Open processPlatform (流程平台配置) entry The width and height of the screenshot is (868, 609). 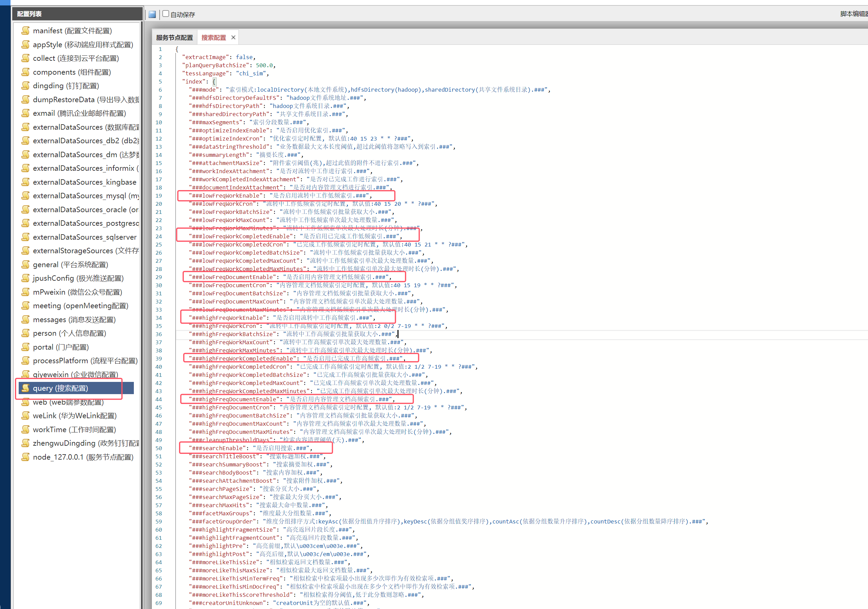point(85,361)
